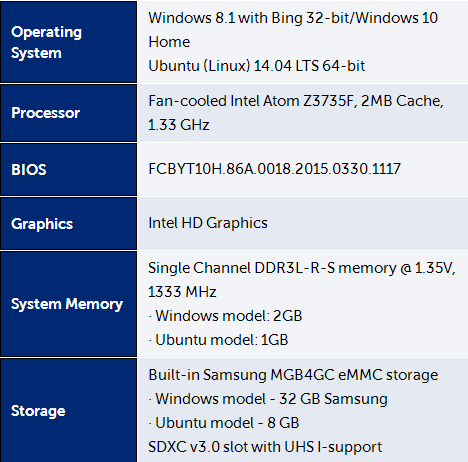This screenshot has width=468, height=462.
Task: Click the BIOS header cell
Action: coord(68,170)
